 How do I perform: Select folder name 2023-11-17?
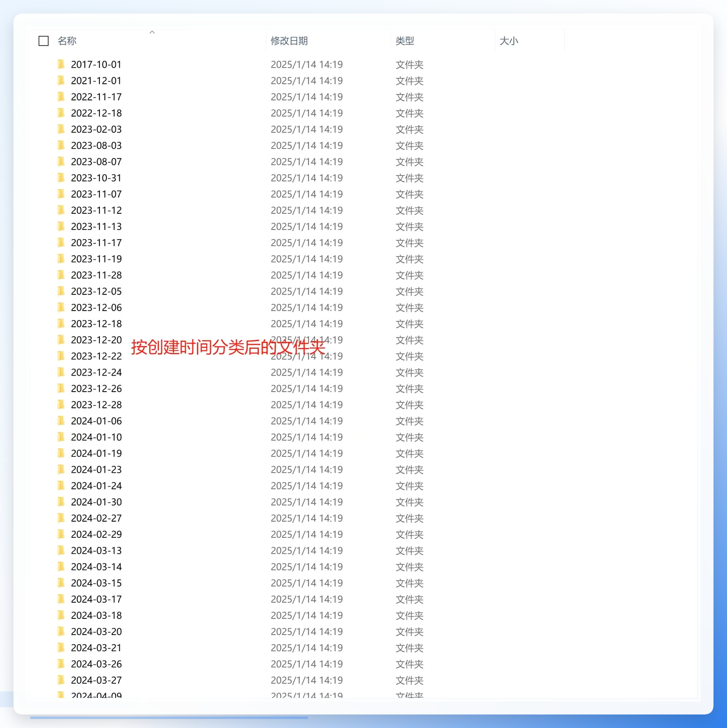[96, 243]
